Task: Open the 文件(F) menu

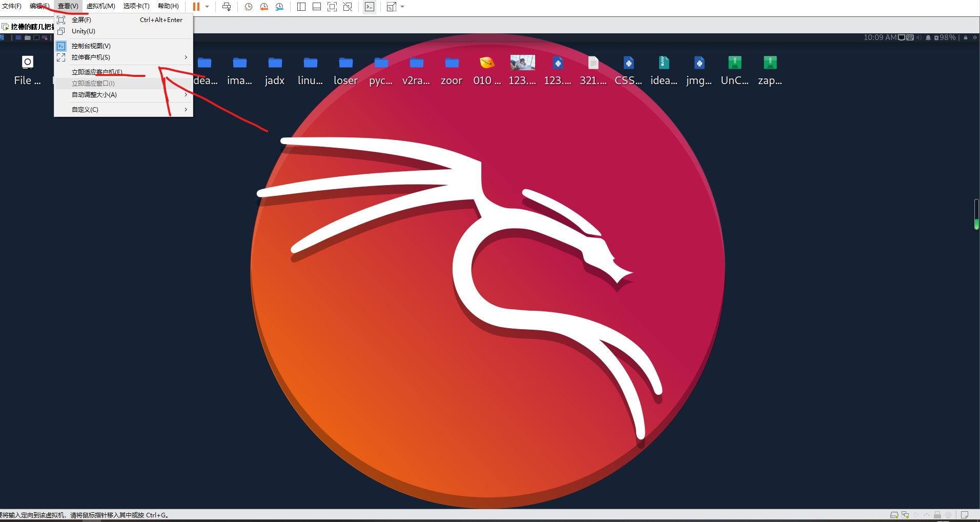Action: tap(11, 6)
